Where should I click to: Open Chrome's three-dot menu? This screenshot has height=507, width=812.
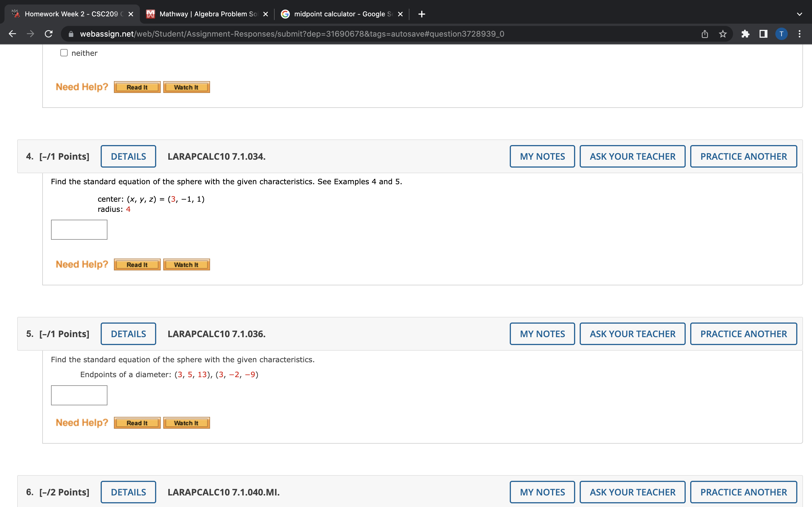pyautogui.click(x=800, y=34)
